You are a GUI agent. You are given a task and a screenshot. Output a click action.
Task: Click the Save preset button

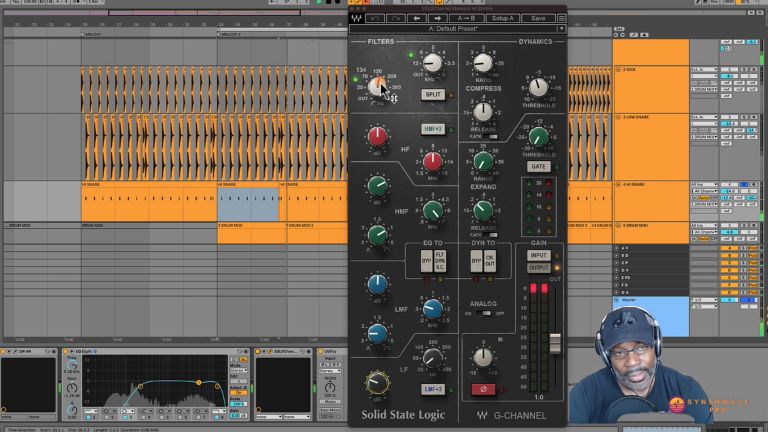pos(538,19)
